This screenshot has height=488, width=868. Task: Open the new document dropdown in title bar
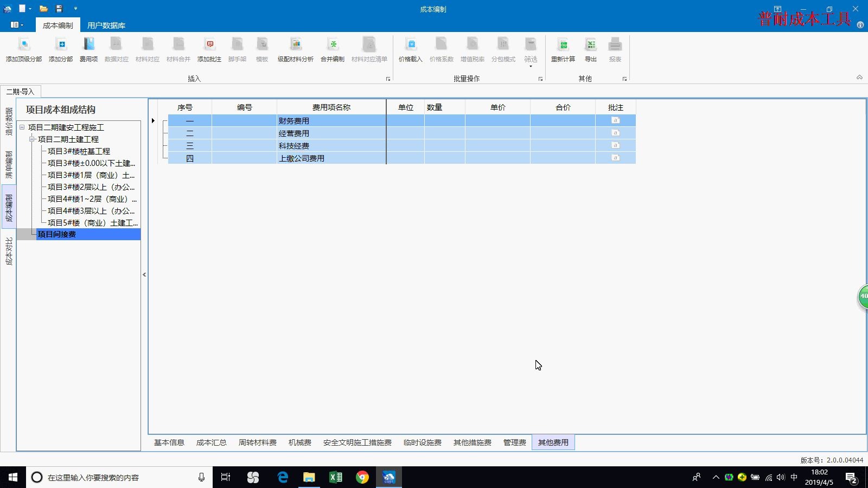30,9
